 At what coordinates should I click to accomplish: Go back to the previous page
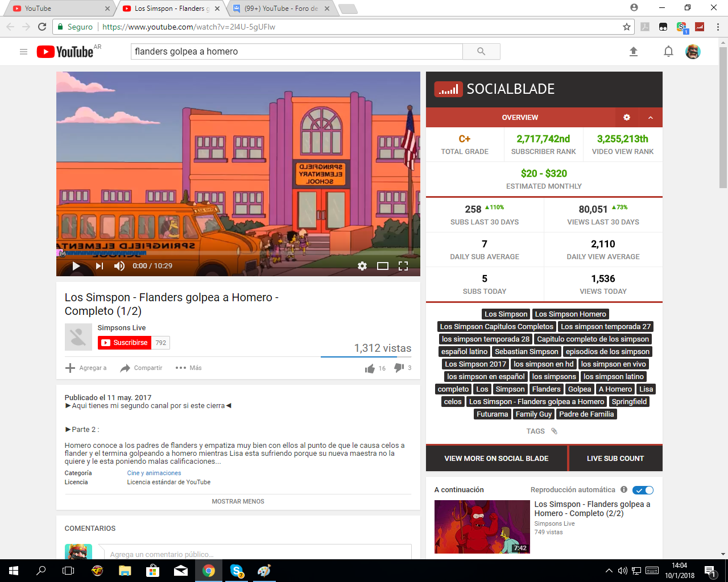point(10,27)
